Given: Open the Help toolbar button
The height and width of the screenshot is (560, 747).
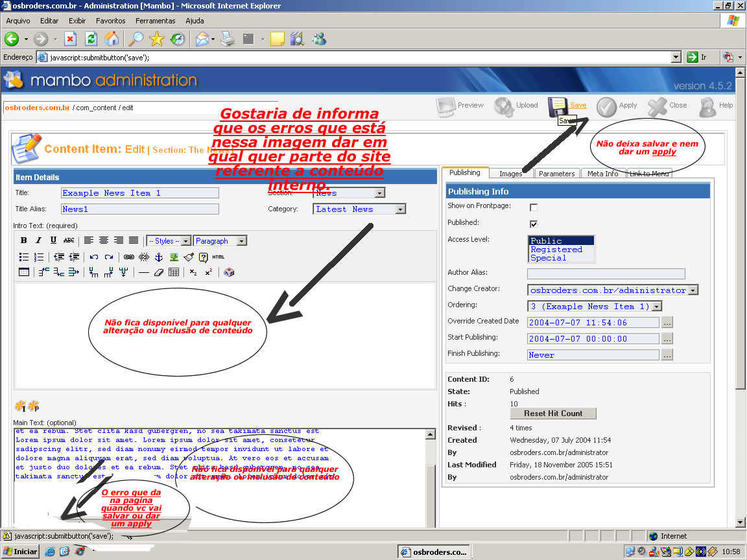Looking at the screenshot, I should pos(716,107).
